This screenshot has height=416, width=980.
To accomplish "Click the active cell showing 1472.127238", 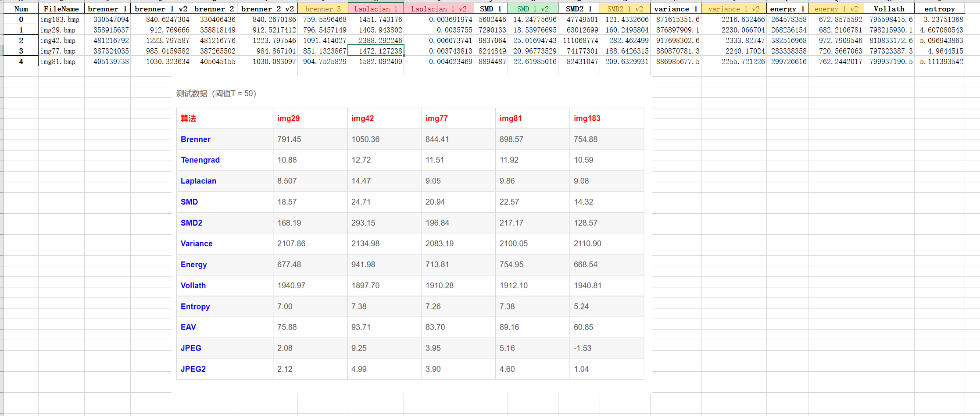I will click(x=376, y=51).
